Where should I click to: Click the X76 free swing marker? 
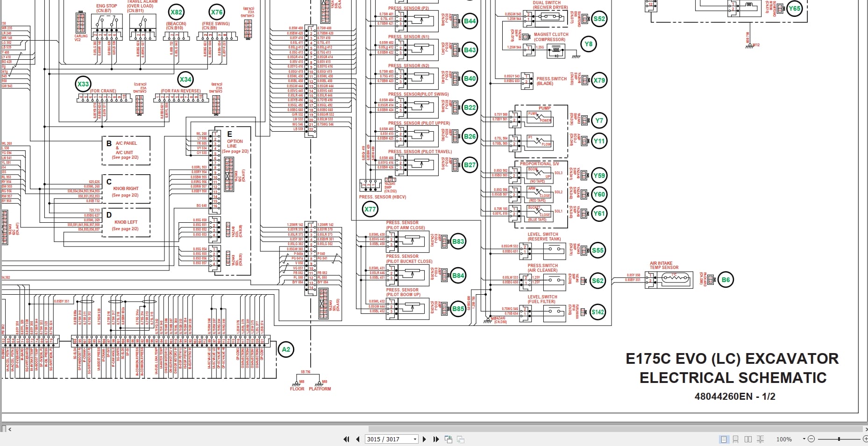[217, 13]
